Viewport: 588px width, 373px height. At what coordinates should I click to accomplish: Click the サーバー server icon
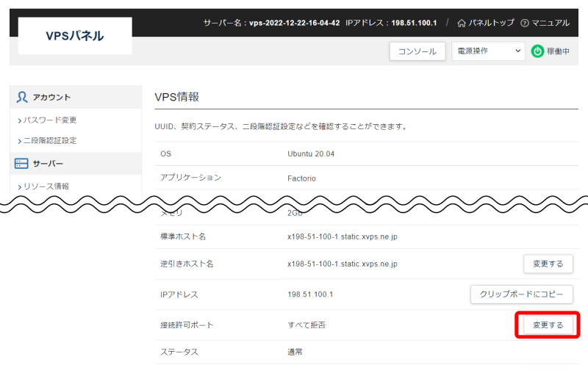(21, 164)
